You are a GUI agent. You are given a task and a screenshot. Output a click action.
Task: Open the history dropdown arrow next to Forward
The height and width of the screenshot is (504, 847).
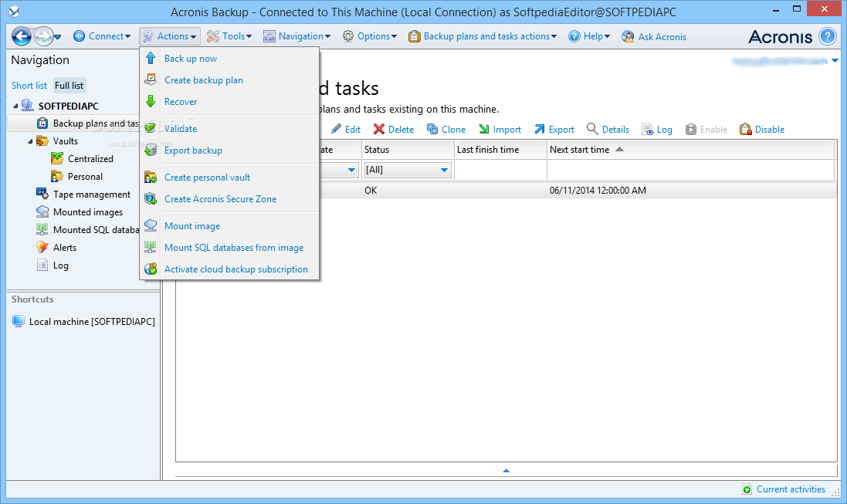coord(58,37)
